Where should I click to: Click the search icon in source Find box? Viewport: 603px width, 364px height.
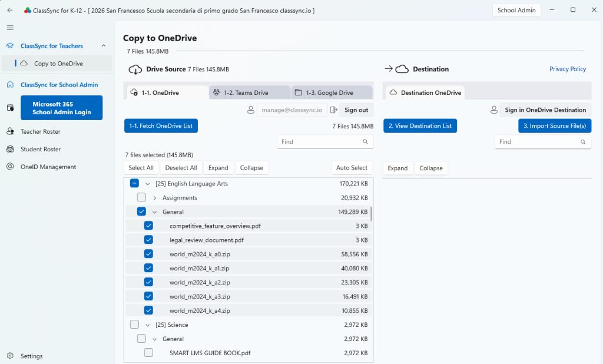[365, 141]
